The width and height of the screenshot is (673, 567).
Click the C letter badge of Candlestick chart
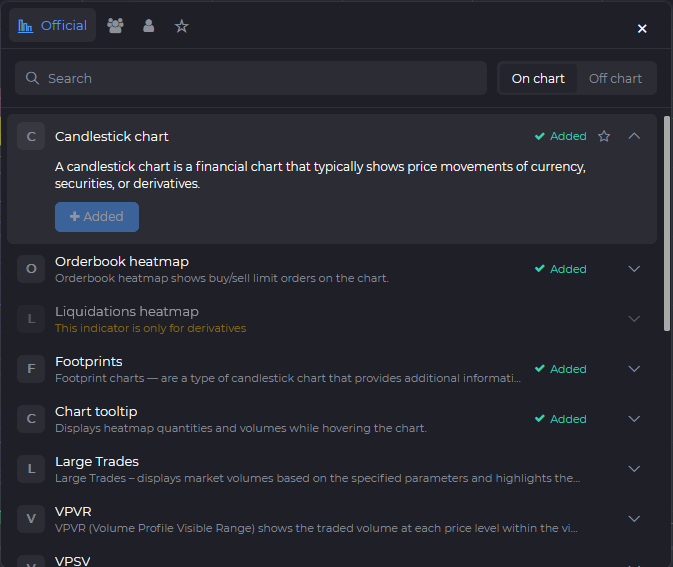[31, 136]
